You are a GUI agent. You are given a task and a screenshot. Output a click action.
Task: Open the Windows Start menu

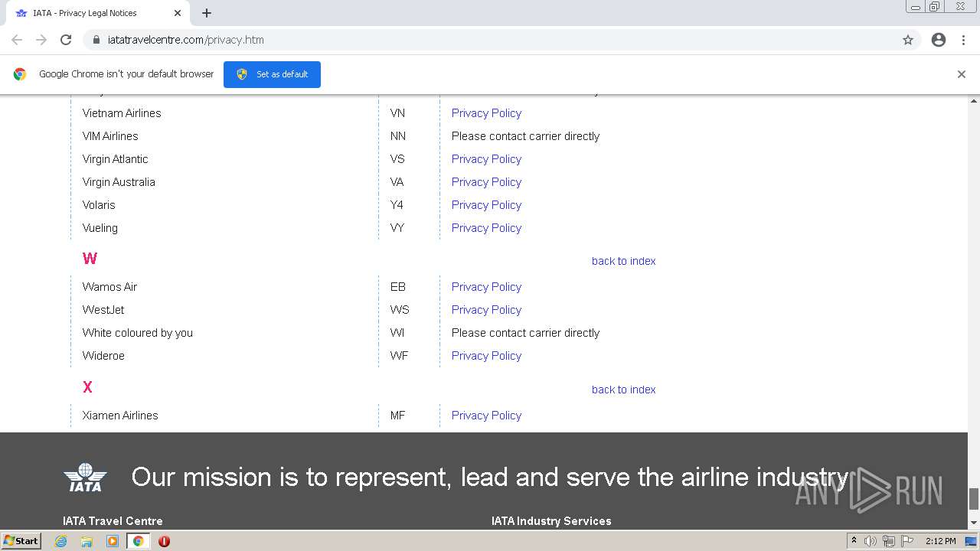[x=21, y=541]
